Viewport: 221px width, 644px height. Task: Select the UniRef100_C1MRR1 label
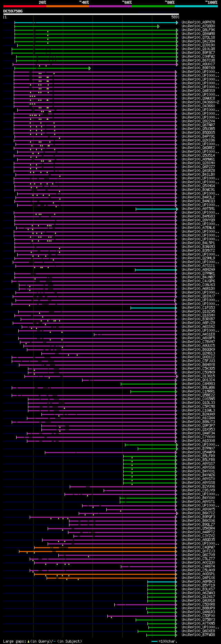coord(198,391)
